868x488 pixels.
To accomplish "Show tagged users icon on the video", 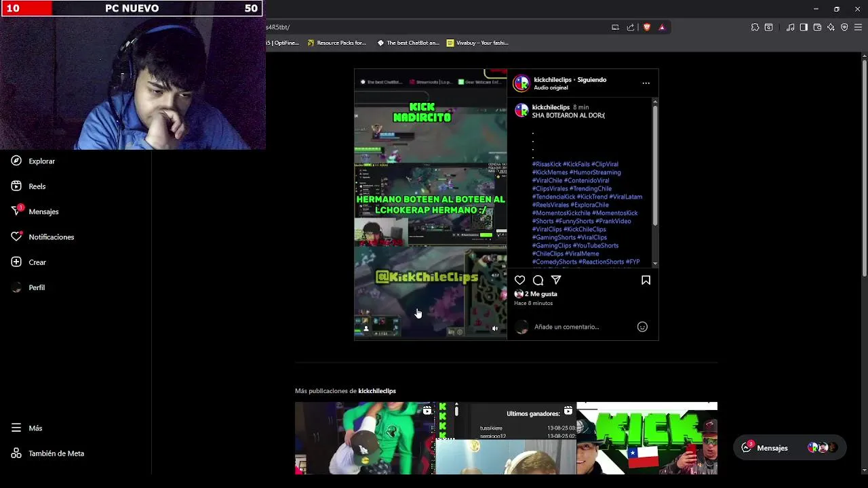I will (366, 329).
